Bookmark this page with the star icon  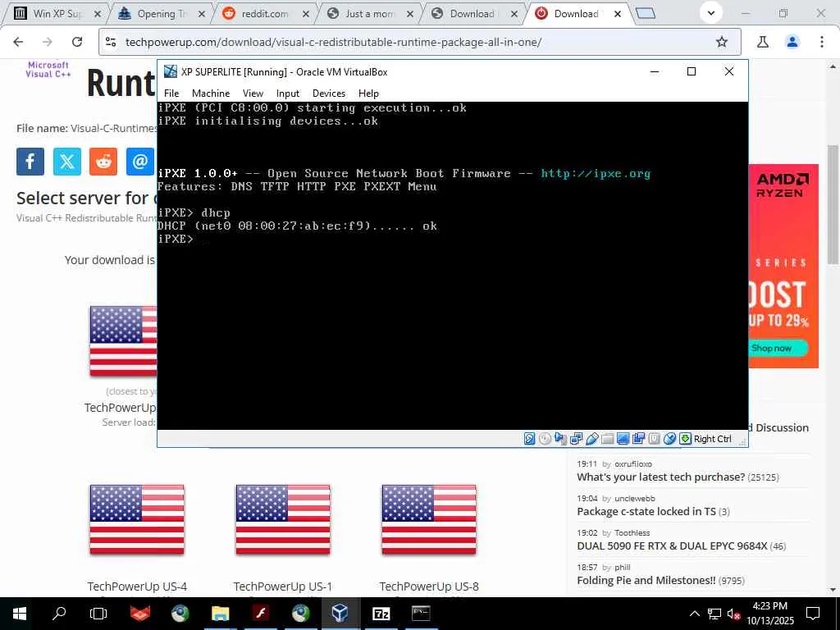[x=722, y=42]
